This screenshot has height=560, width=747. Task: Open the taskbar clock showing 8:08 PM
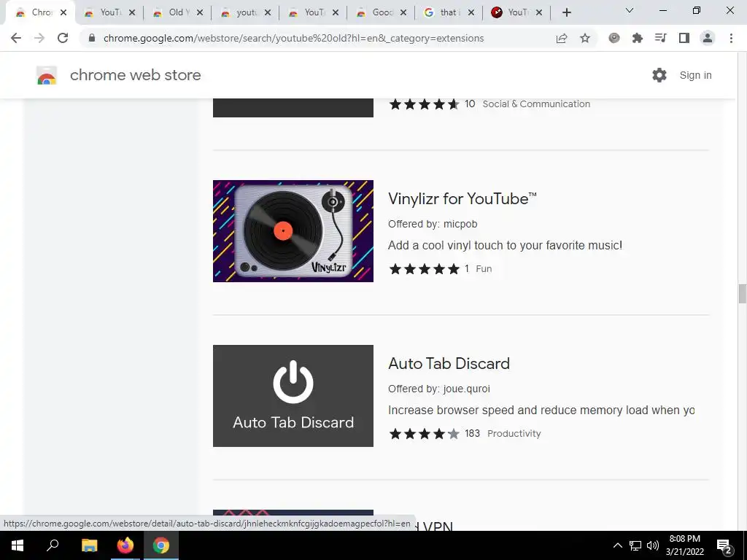click(x=684, y=545)
